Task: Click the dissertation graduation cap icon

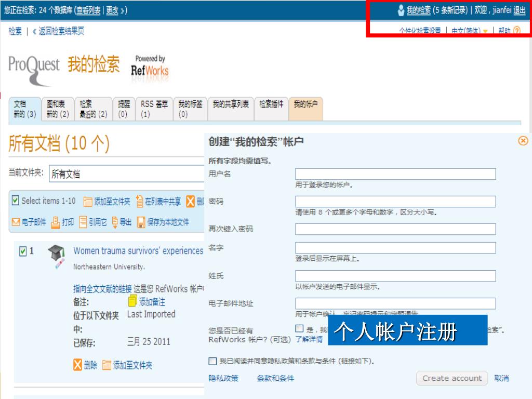Action: 56,257
